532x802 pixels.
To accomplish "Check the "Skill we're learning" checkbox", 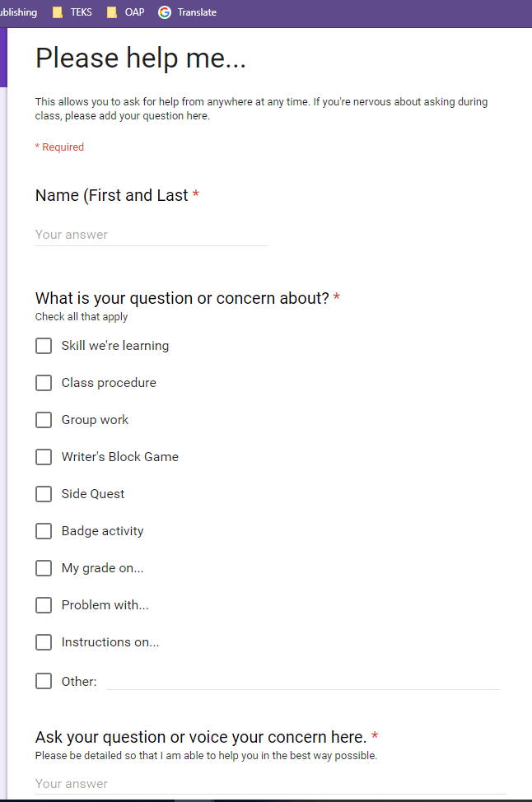I will click(x=44, y=346).
